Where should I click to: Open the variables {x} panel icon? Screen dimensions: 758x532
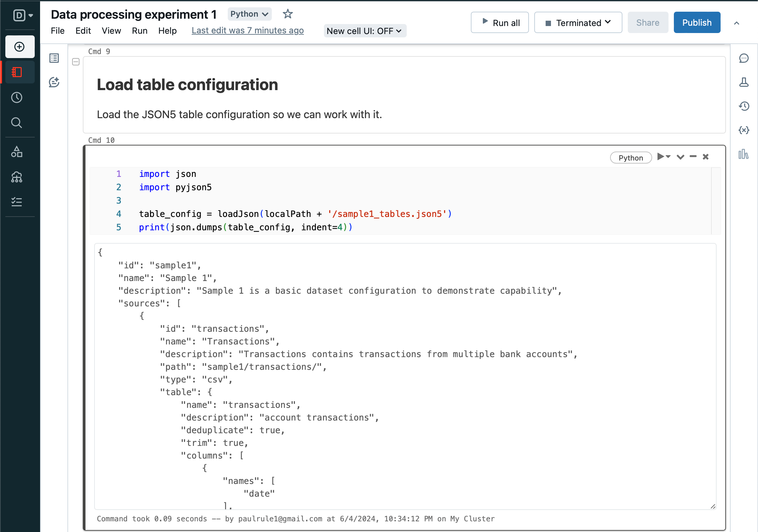744,130
